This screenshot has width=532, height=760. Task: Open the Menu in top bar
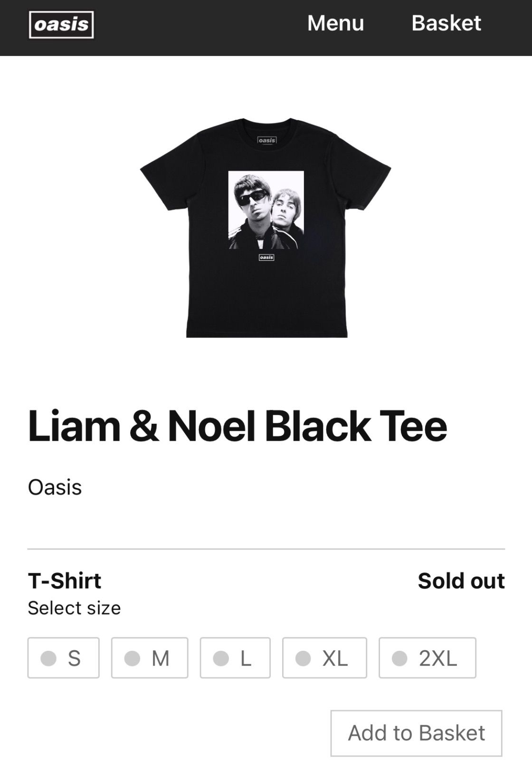[335, 23]
